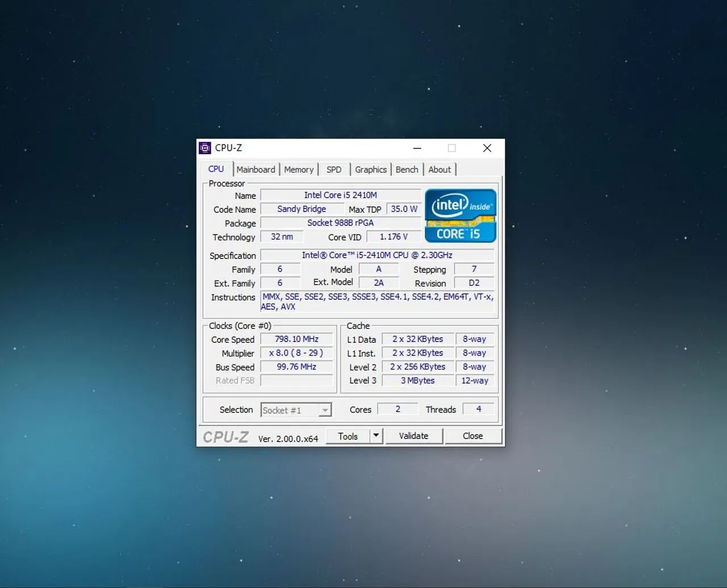Switch to the Mainboard tab

[256, 169]
